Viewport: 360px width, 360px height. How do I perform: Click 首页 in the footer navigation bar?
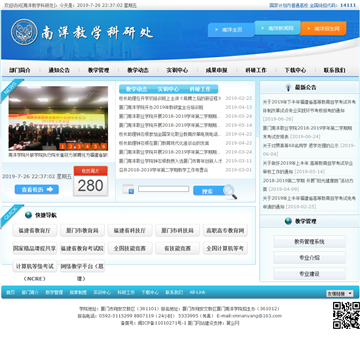click(10, 292)
